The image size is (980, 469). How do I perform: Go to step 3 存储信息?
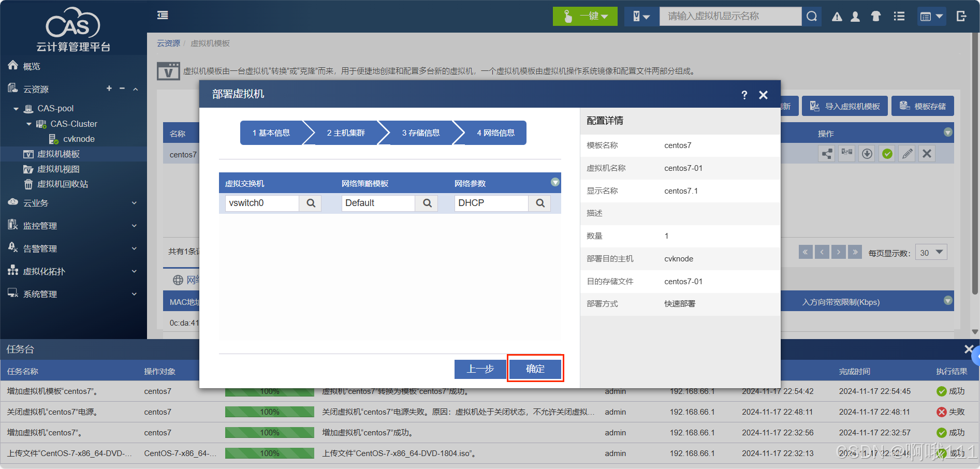tap(421, 133)
